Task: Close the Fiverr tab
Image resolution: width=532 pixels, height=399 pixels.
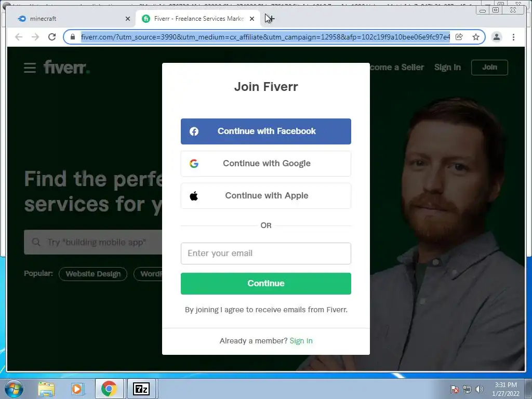Action: click(x=252, y=19)
